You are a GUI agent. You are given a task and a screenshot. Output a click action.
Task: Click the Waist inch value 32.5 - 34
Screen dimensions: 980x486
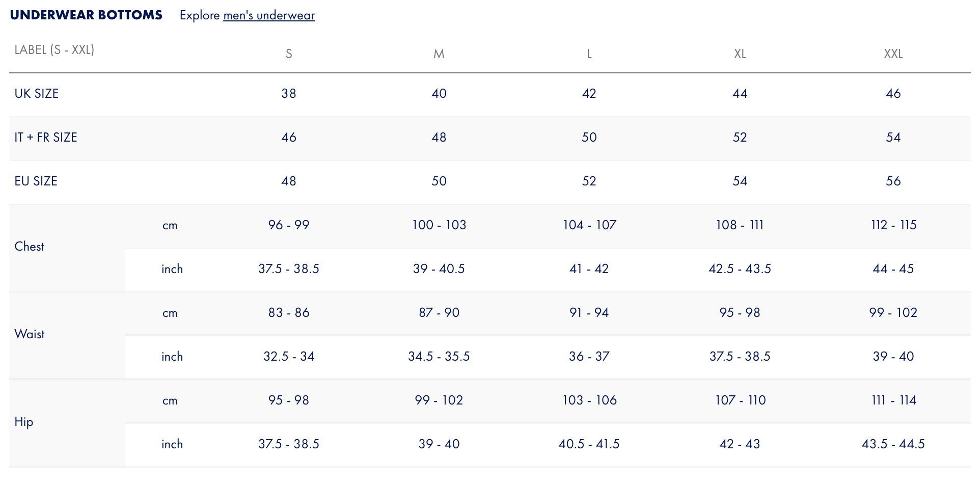[x=289, y=357]
